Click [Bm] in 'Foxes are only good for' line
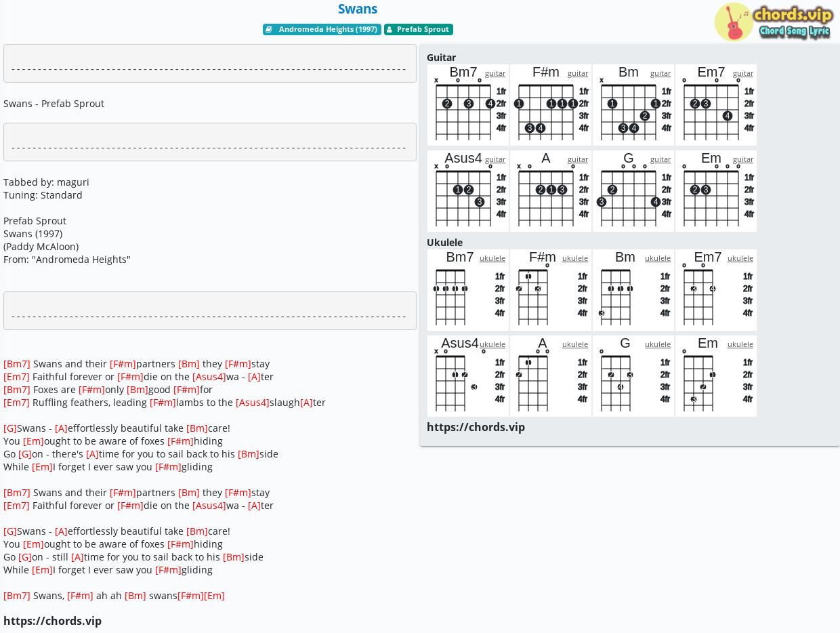Image resolution: width=840 pixels, height=633 pixels. (x=138, y=390)
